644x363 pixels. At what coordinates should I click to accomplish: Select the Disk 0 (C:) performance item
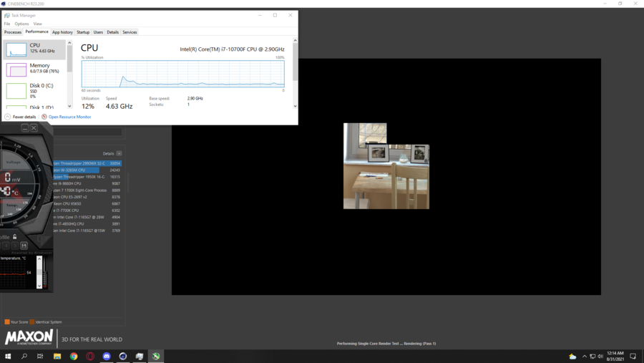point(34,90)
